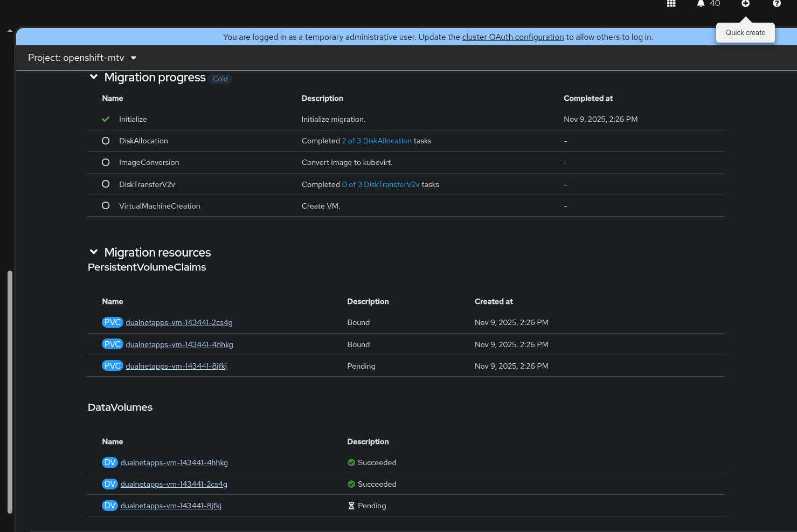Open 0 of 3 DiskTransferV2v tasks link
The width and height of the screenshot is (797, 532).
[380, 184]
